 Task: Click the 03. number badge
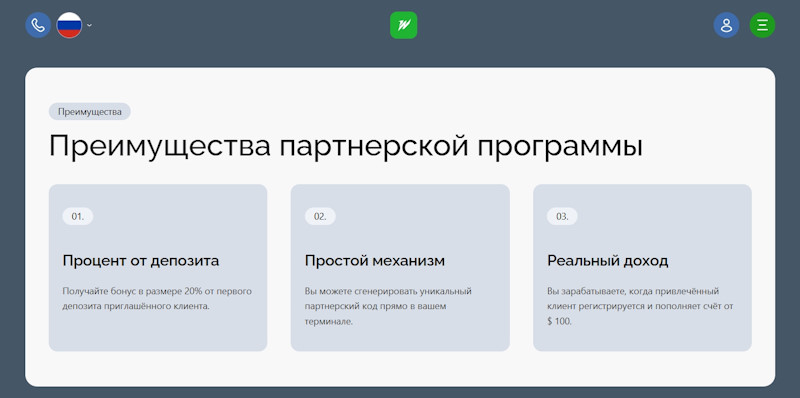coord(562,216)
